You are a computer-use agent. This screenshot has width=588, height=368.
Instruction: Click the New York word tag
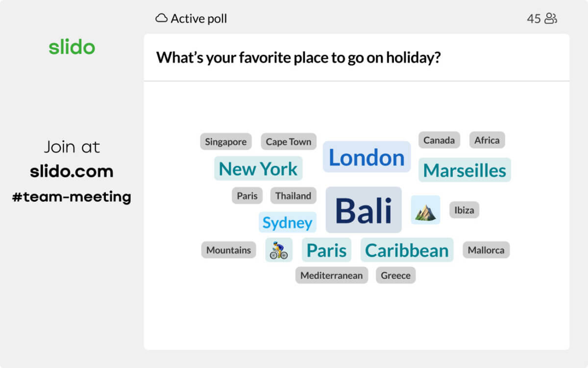click(x=258, y=169)
